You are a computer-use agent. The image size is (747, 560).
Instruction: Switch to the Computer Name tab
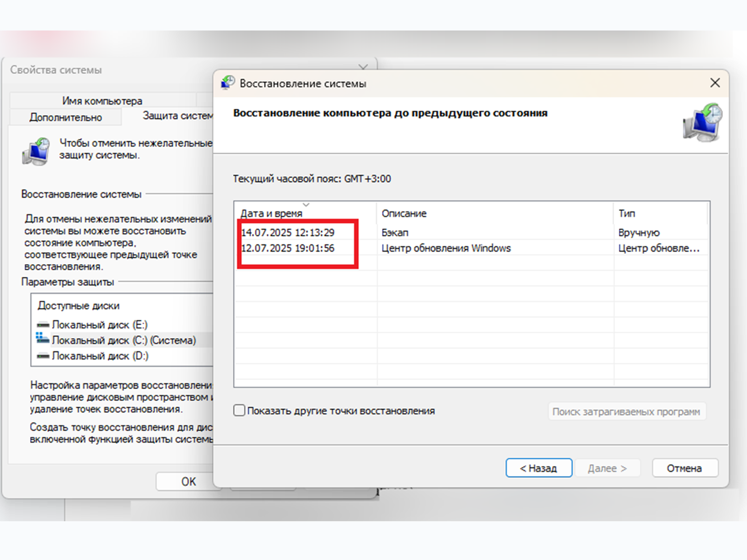coord(102,101)
